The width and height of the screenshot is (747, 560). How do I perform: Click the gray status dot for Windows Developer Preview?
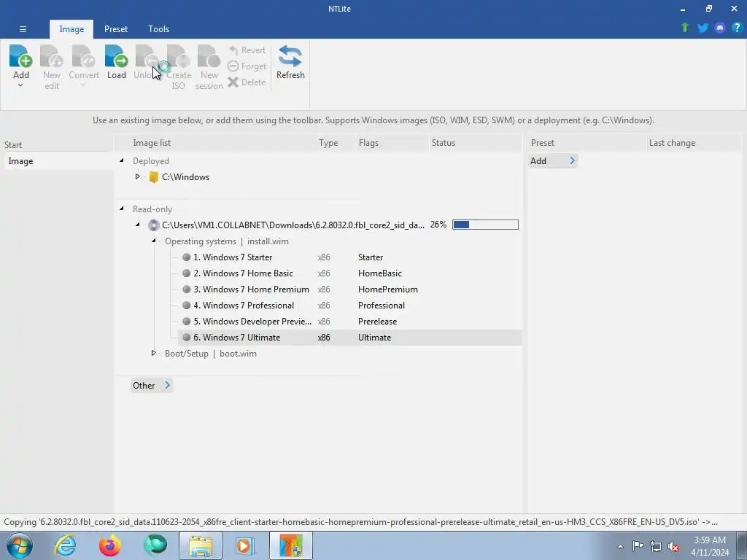point(186,322)
